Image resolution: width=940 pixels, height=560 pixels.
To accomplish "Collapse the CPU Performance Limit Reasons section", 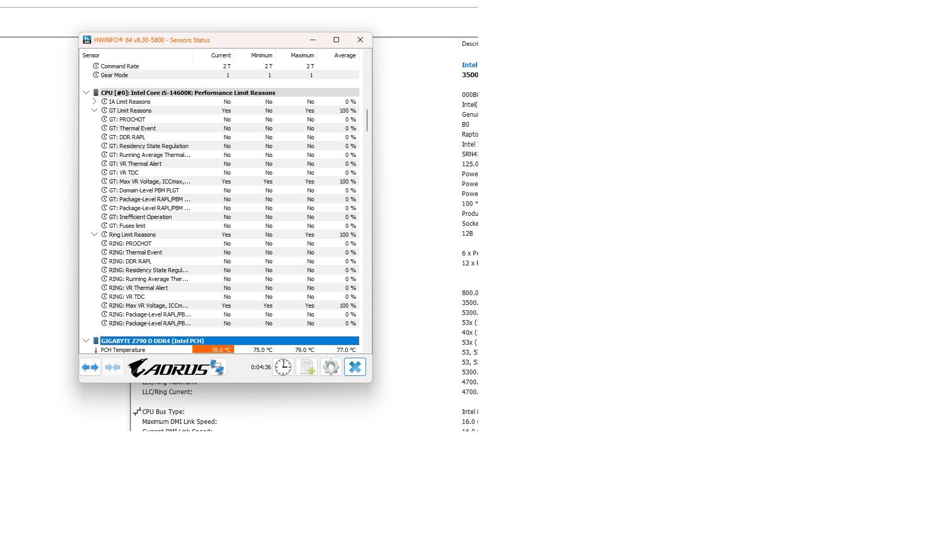I will point(86,93).
